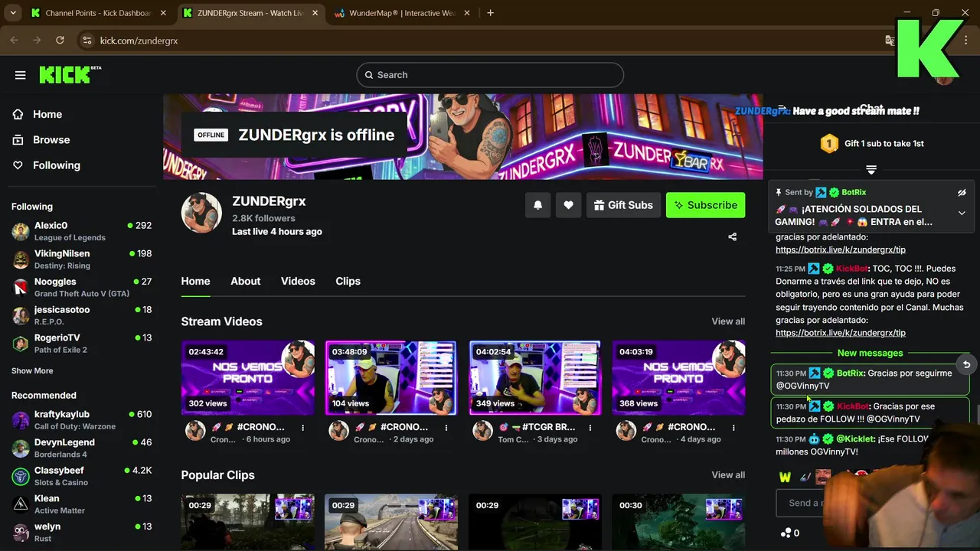Open Alexic0 channel in Following list

point(81,231)
